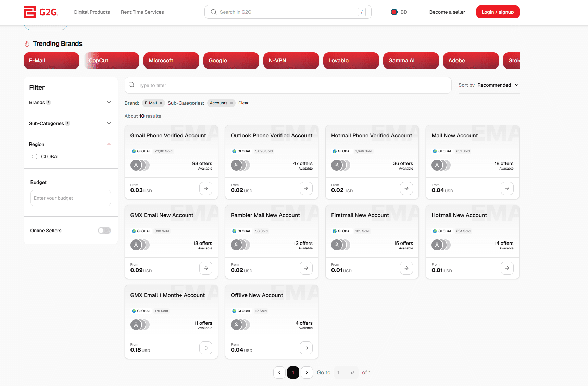Open GMX Email New Account arrow button
Screen dimensions: 588x386
pyautogui.click(x=206, y=268)
